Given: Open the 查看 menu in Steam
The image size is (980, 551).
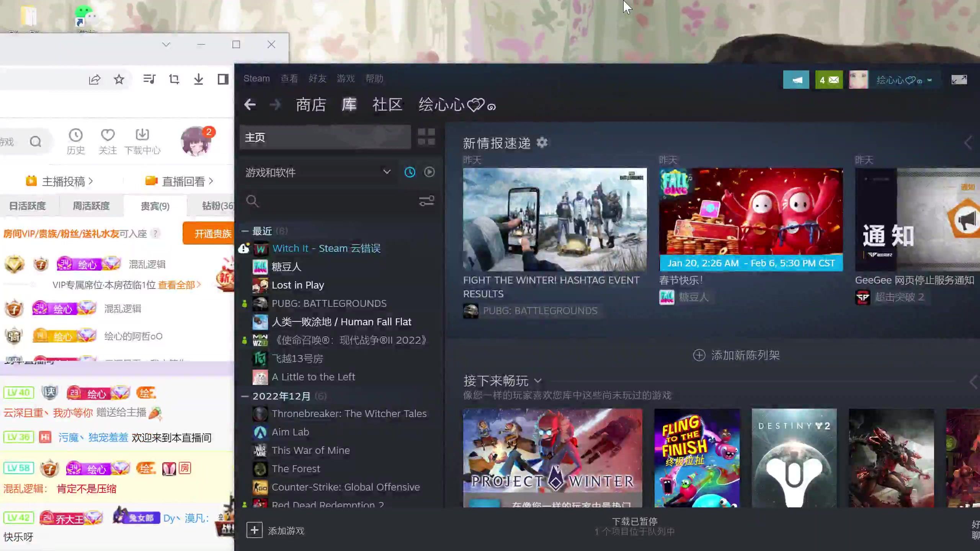Looking at the screenshot, I should 289,78.
